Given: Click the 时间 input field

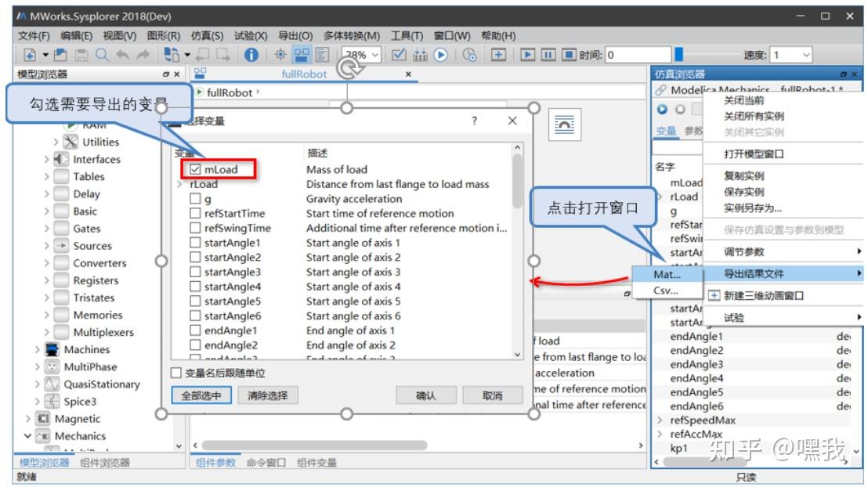Looking at the screenshot, I should [x=638, y=55].
